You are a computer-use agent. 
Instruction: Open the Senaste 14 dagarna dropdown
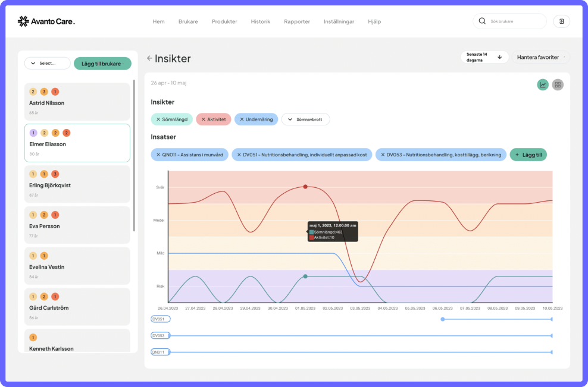click(484, 57)
